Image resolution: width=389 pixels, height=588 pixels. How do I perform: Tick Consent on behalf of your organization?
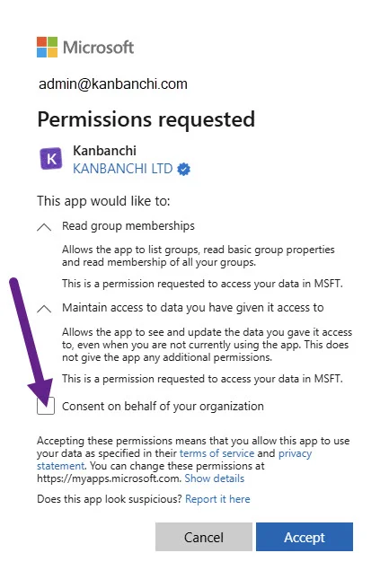click(46, 406)
